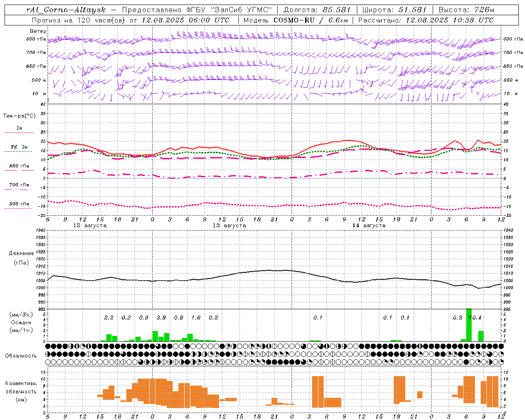The width and height of the screenshot is (525, 420).
Task: Select the Td 2м legend entry
Action: point(19,147)
